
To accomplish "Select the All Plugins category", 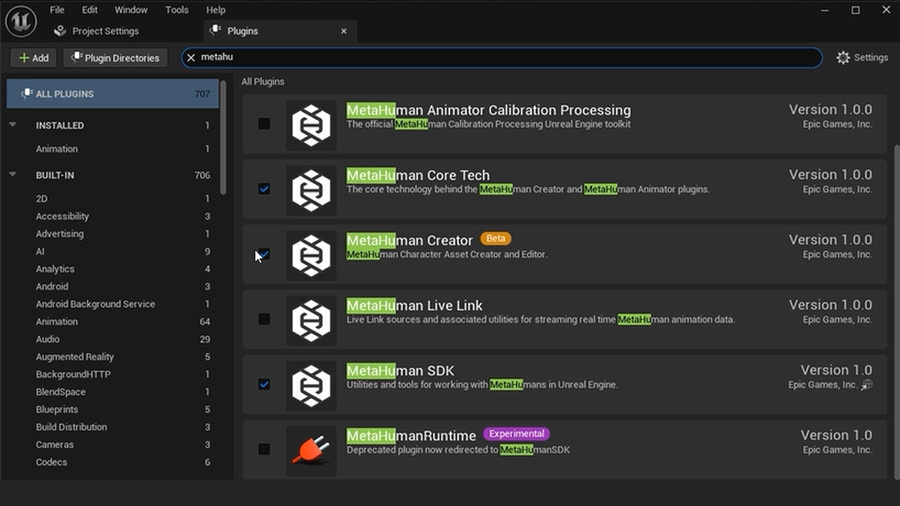I will (x=112, y=94).
